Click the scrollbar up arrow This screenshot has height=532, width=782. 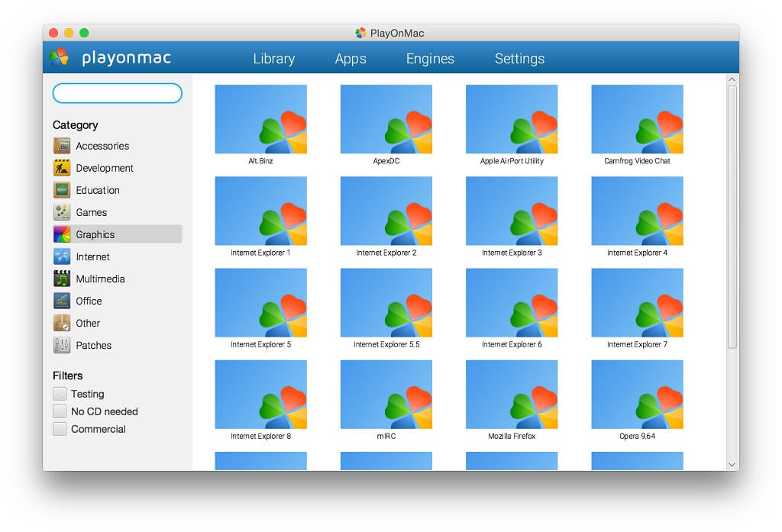[732, 79]
